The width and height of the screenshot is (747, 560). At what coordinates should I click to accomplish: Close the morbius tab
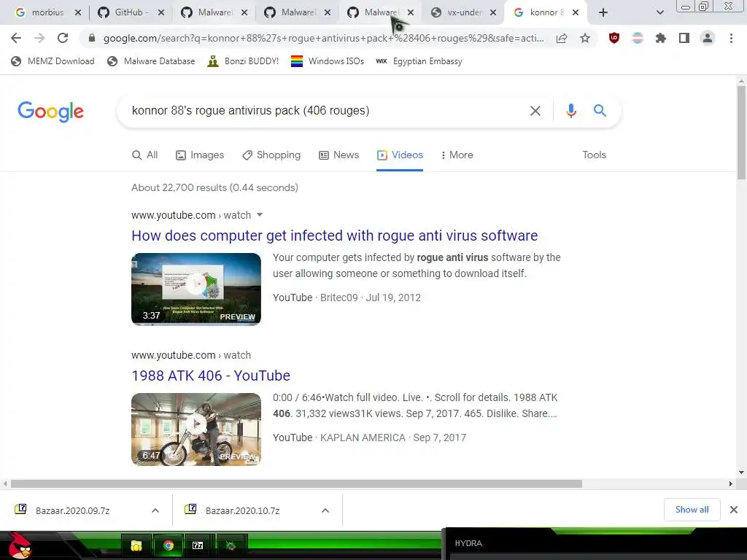pyautogui.click(x=78, y=12)
